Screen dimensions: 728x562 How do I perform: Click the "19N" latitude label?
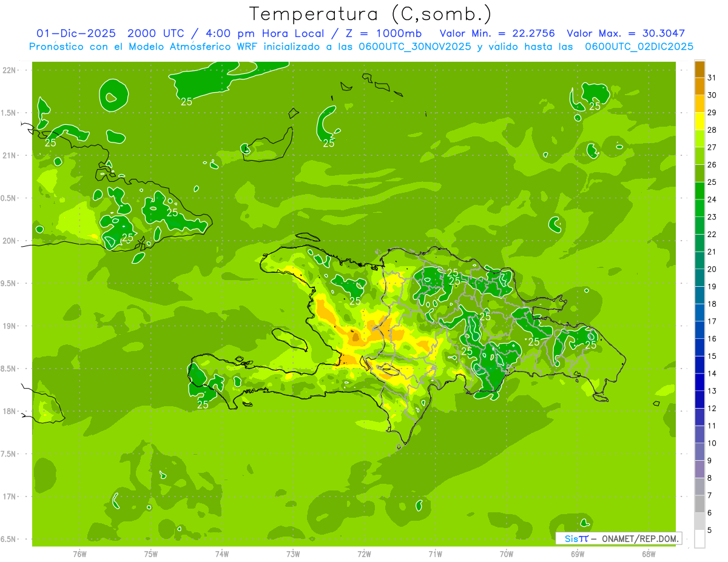coord(10,326)
